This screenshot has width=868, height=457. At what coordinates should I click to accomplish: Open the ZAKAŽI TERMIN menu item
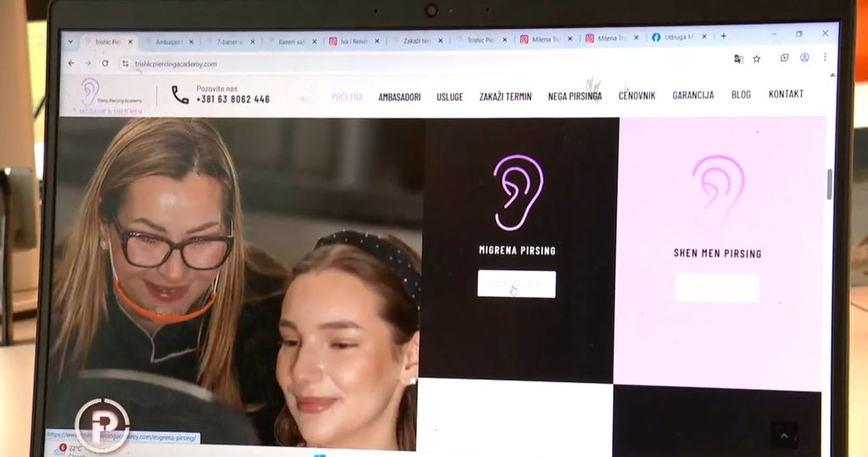[x=505, y=97]
